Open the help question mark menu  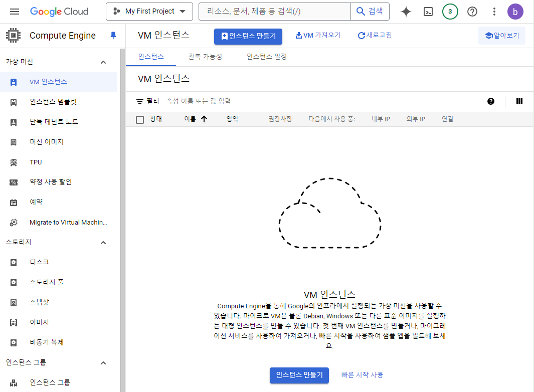tap(472, 12)
